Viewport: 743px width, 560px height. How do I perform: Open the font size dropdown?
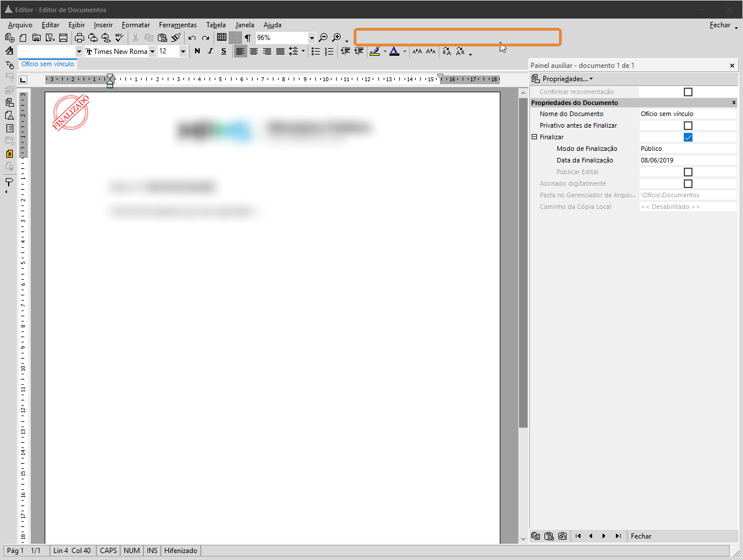pyautogui.click(x=183, y=51)
